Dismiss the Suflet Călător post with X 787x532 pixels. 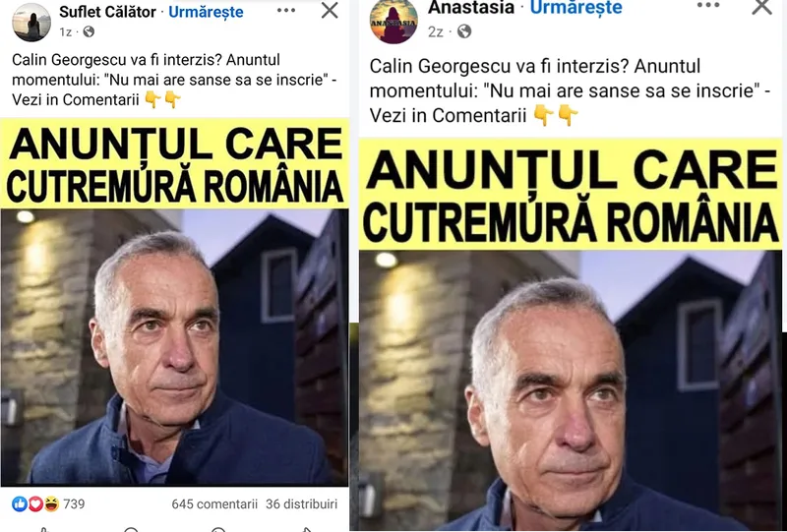tap(330, 10)
